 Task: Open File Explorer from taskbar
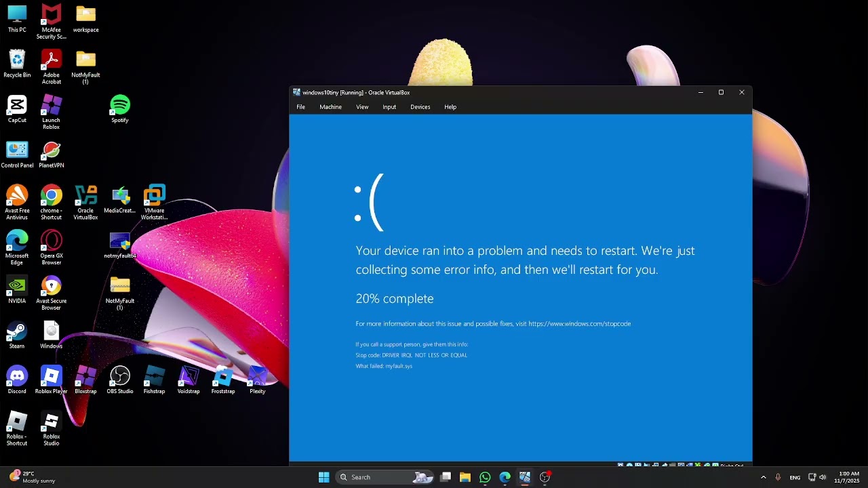pyautogui.click(x=465, y=477)
